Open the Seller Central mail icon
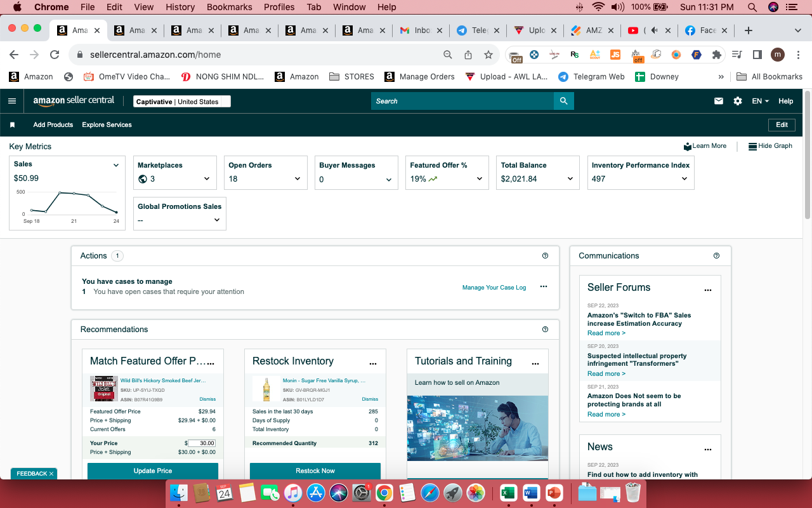Viewport: 812px width, 508px height. click(x=719, y=101)
